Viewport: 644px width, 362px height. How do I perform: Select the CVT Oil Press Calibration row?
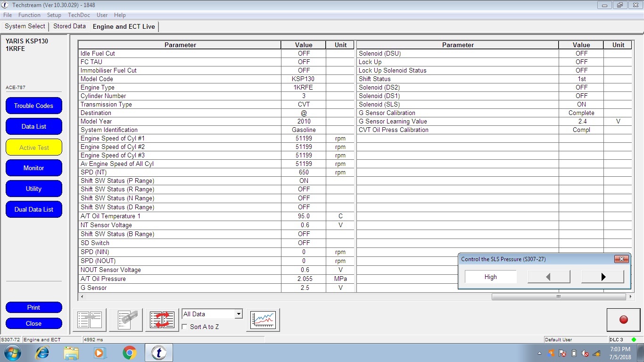coord(494,130)
